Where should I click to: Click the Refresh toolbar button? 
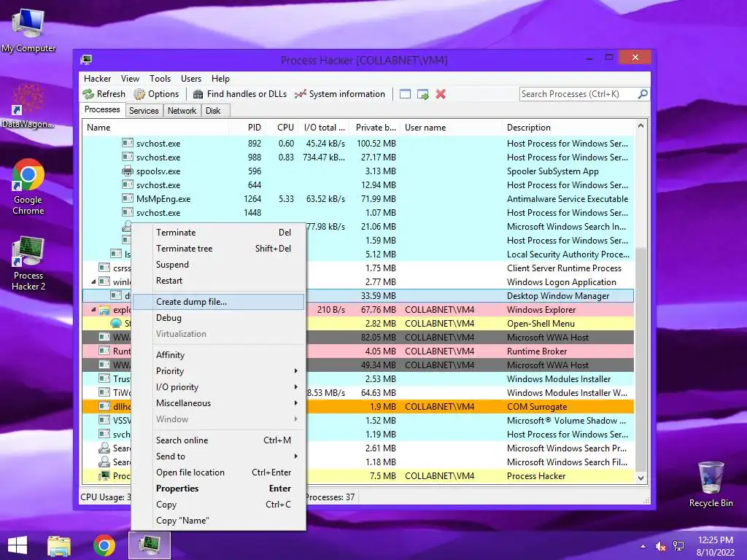point(104,94)
